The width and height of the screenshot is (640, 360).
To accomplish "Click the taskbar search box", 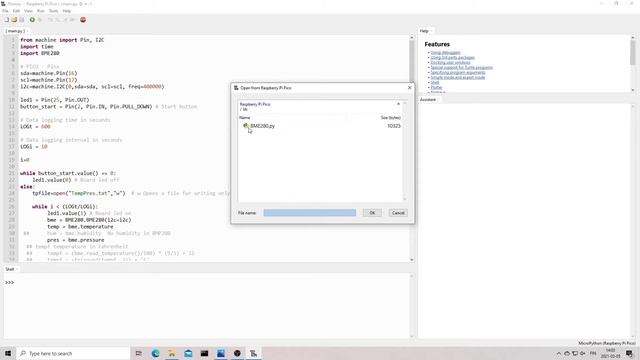I will [x=73, y=353].
